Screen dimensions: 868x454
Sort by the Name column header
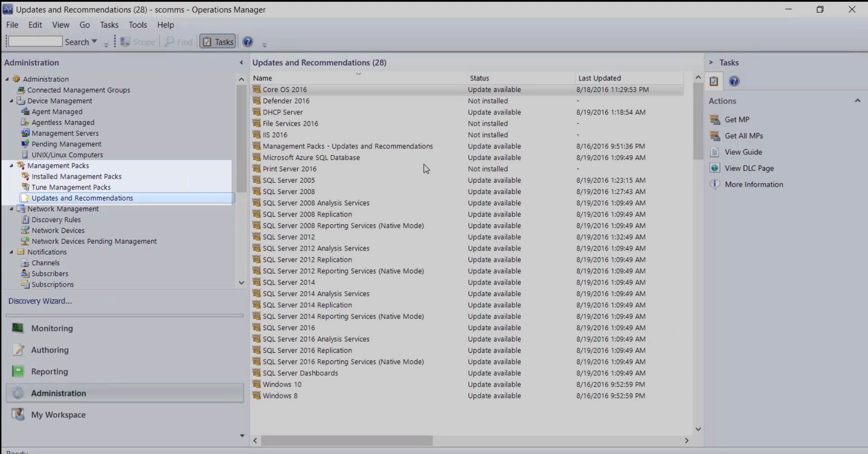[359, 78]
